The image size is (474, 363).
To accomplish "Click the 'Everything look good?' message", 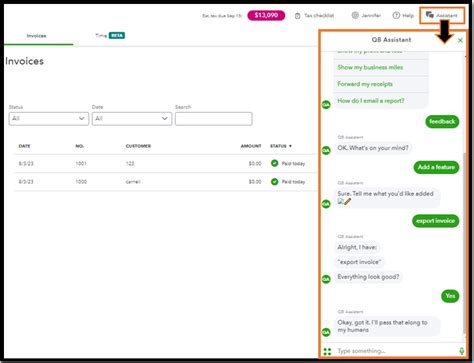I will 368,277.
